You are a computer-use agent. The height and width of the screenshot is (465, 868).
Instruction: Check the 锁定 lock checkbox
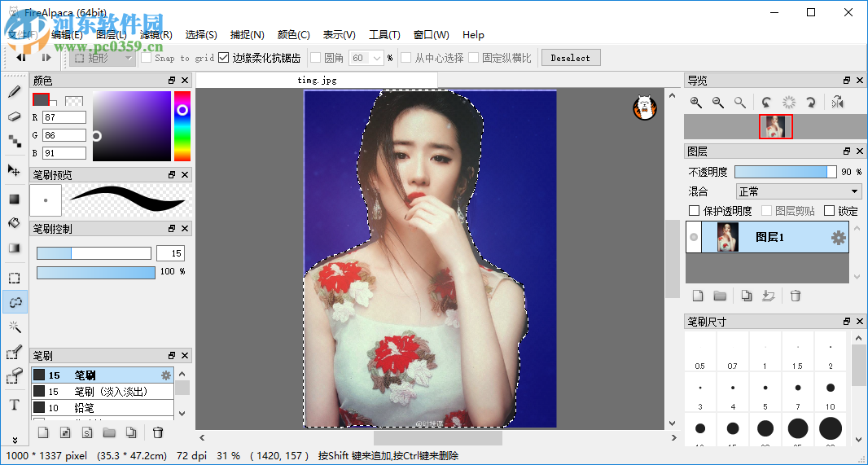829,210
